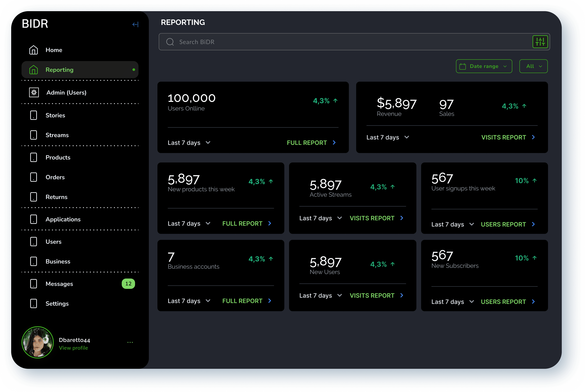Image resolution: width=585 pixels, height=392 pixels.
Task: Go to Streams in sidebar
Action: tap(57, 135)
